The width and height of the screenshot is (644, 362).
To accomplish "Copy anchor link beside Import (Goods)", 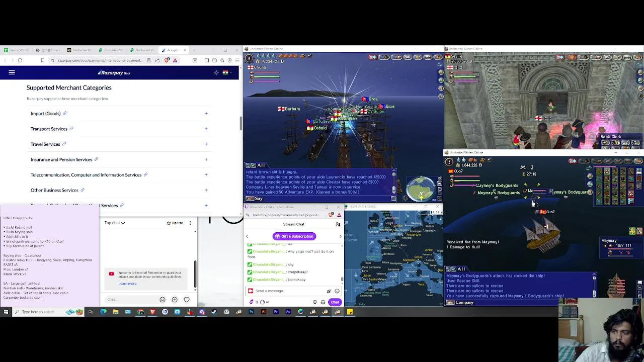I will pos(64,113).
